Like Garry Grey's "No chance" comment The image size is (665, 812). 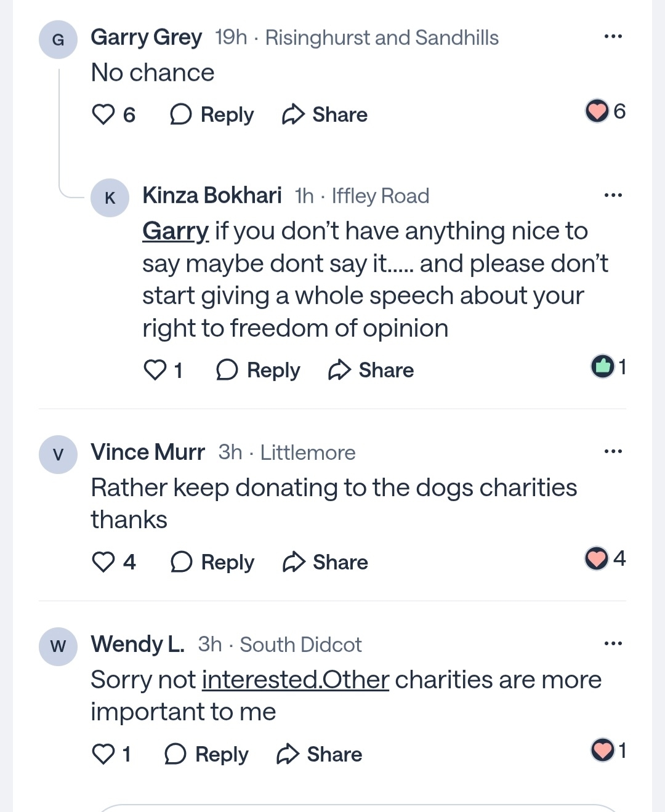pyautogui.click(x=103, y=115)
